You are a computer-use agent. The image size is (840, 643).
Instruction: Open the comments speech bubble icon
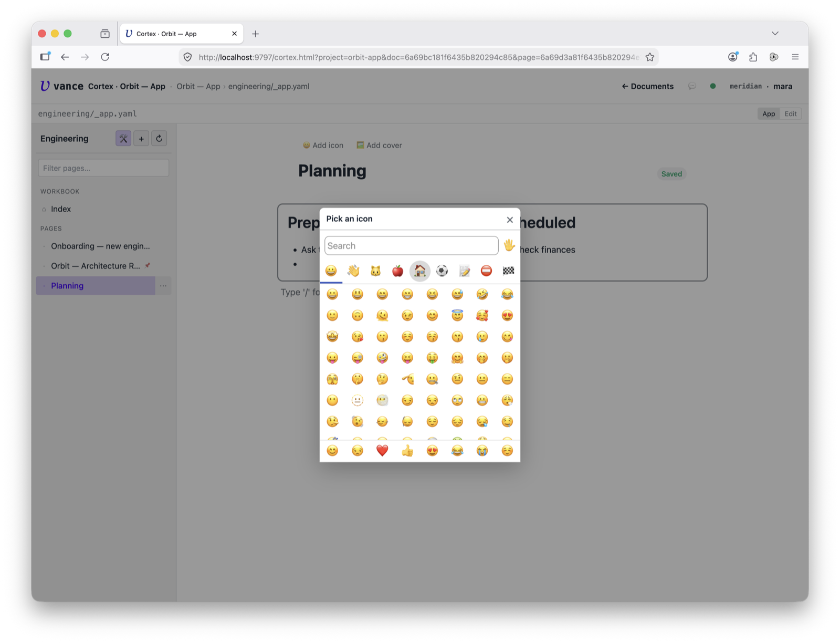click(x=692, y=86)
